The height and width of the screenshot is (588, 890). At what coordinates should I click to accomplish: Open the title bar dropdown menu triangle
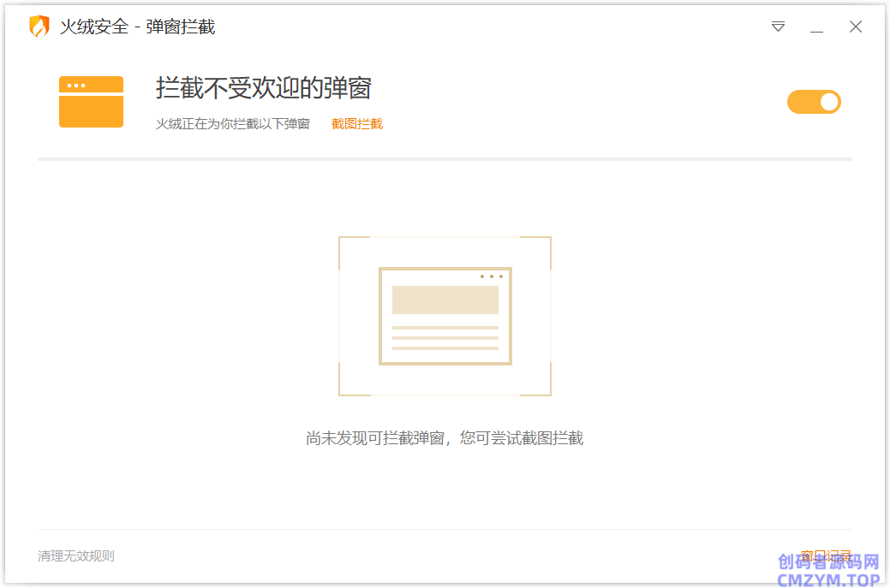coord(778,27)
